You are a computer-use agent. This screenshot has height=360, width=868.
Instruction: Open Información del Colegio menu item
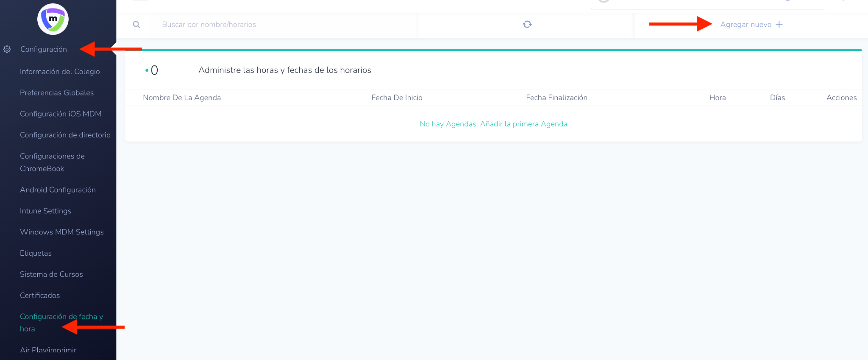[60, 72]
